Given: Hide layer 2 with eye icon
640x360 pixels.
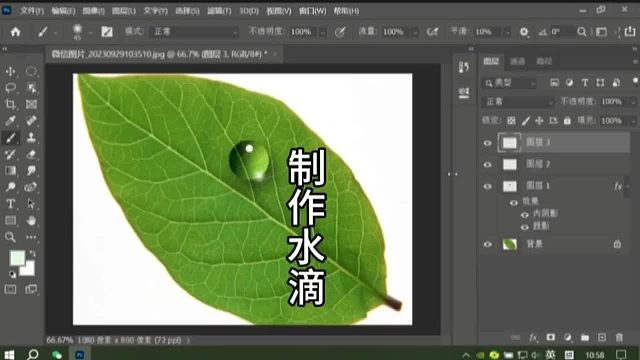Looking at the screenshot, I should [x=487, y=164].
